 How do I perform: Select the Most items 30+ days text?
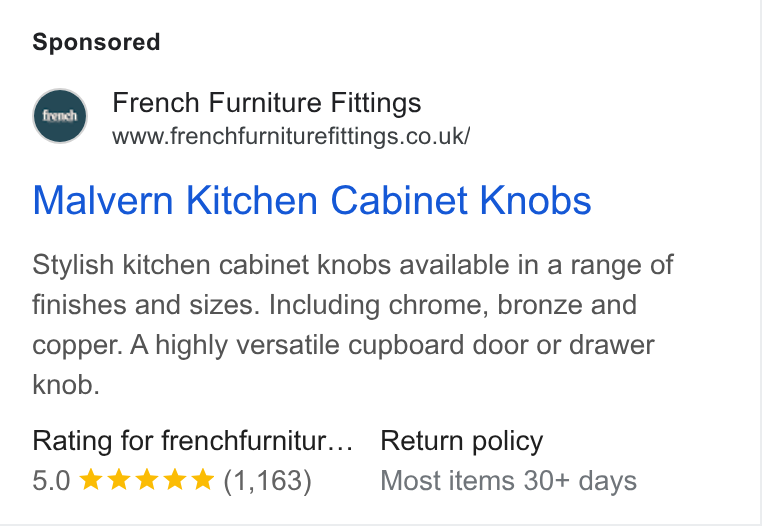[508, 481]
